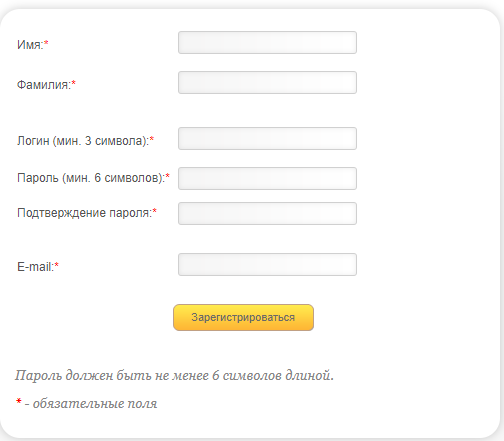The height and width of the screenshot is (441, 504).
Task: Select the Логин (мин. 3 символа) label
Action: pos(83,141)
